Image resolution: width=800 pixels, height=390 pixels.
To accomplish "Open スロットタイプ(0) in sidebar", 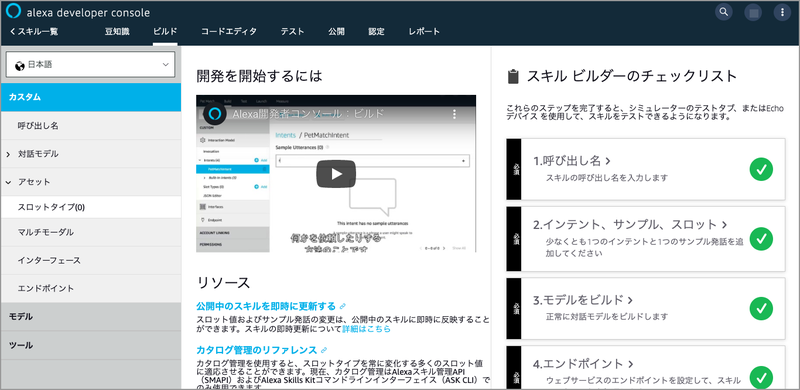I will [x=91, y=207].
